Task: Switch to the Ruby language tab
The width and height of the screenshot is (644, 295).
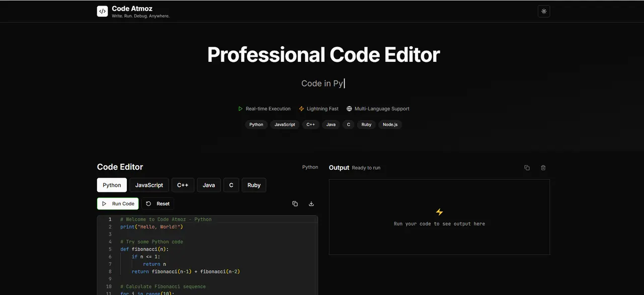Action: pos(254,185)
